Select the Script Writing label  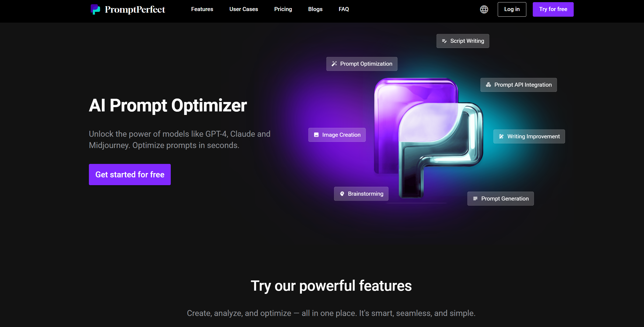(467, 41)
